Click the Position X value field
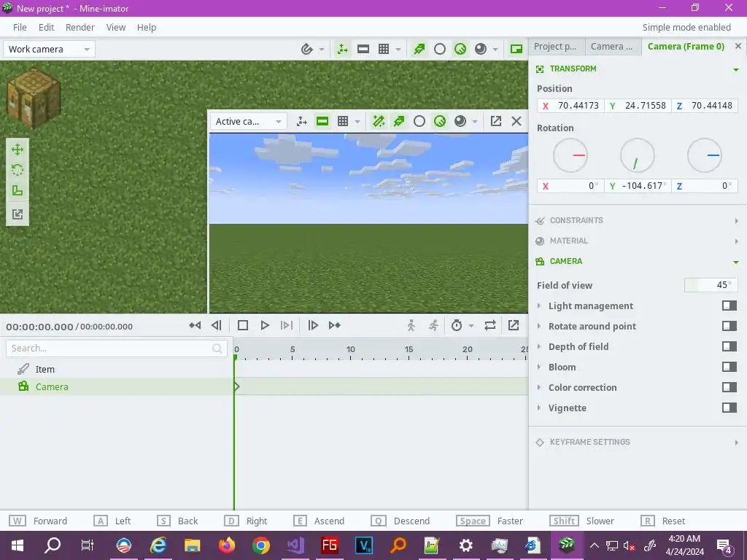Screen dimensions: 747x560 coord(570,106)
